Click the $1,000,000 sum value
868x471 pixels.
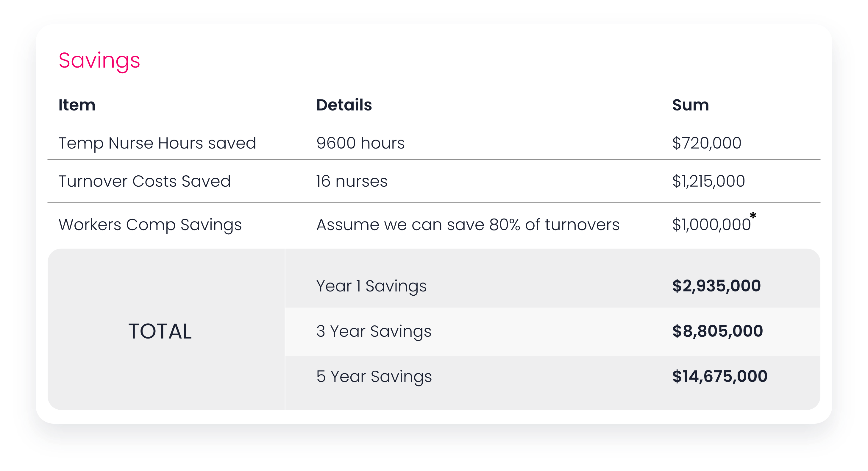711,225
